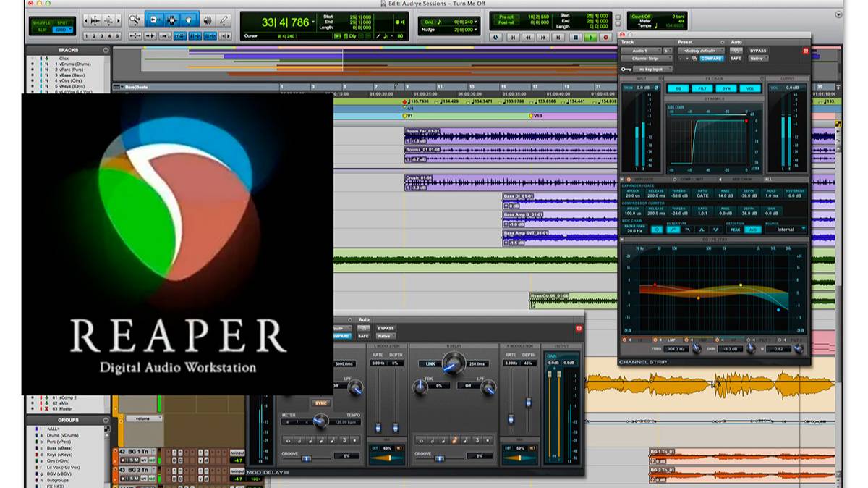Toggle Grid edit mode

[61, 30]
